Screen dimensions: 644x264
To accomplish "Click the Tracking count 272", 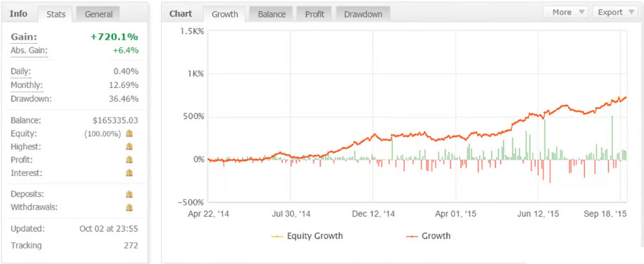I will pos(131,246).
